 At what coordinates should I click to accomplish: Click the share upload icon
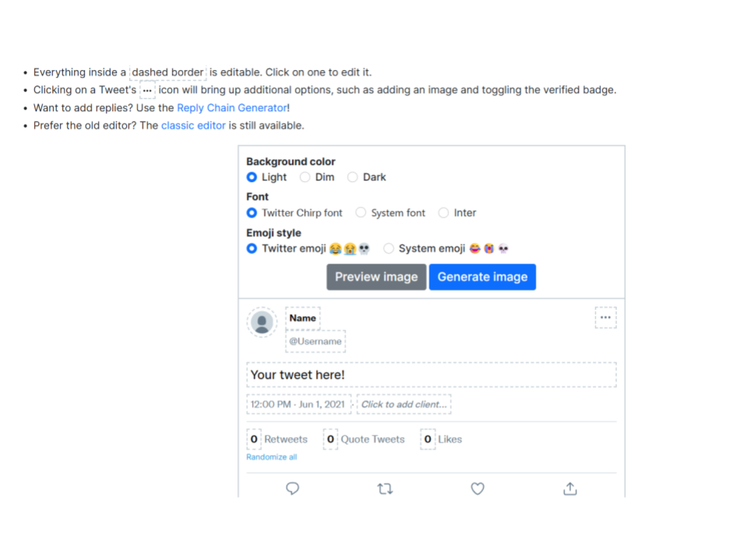pyautogui.click(x=570, y=488)
